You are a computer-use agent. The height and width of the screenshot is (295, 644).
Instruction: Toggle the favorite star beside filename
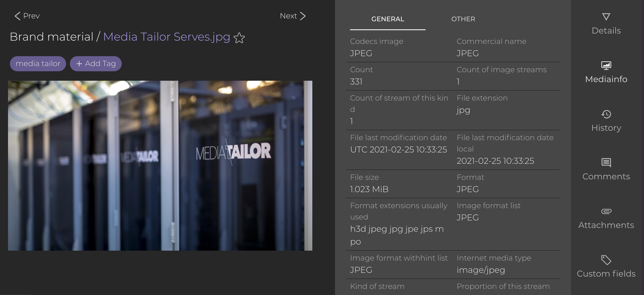point(239,38)
